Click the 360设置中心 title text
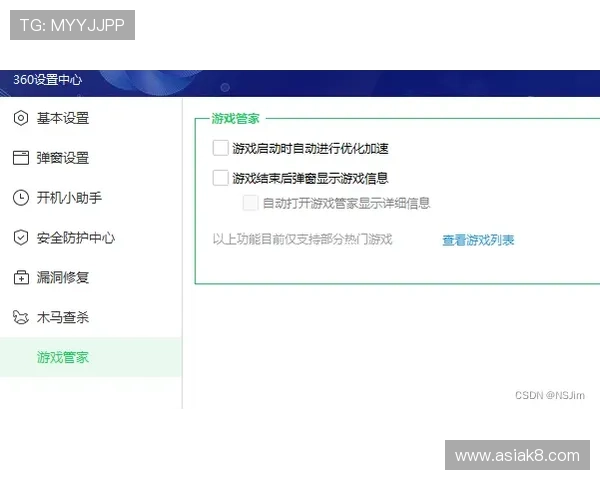The image size is (600, 480). tap(47, 80)
